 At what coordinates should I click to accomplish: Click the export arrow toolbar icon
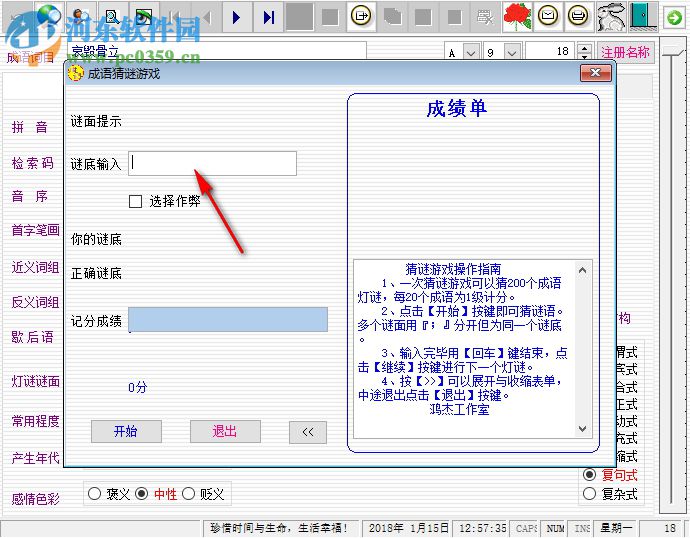pos(361,17)
